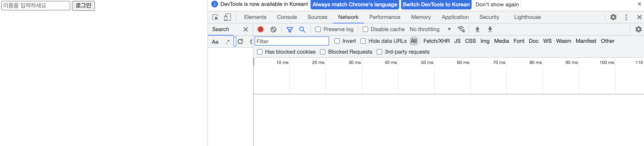
Task: Open the DevTools three-dot more menu
Action: coord(626,17)
